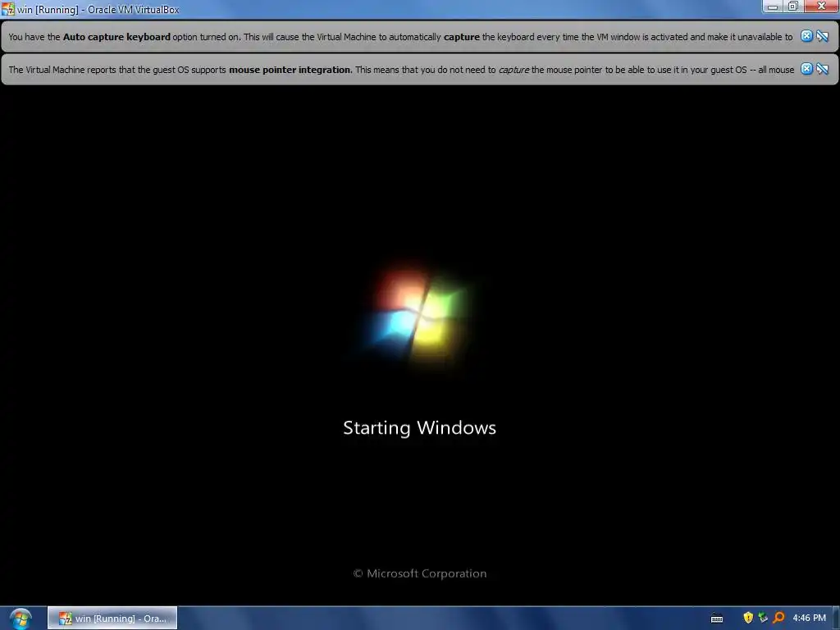Click the win [Running] title bar text
840x630 pixels.
[x=98, y=10]
